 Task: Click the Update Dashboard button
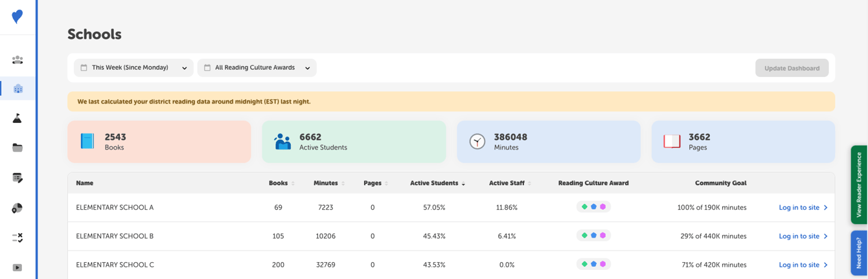click(792, 68)
